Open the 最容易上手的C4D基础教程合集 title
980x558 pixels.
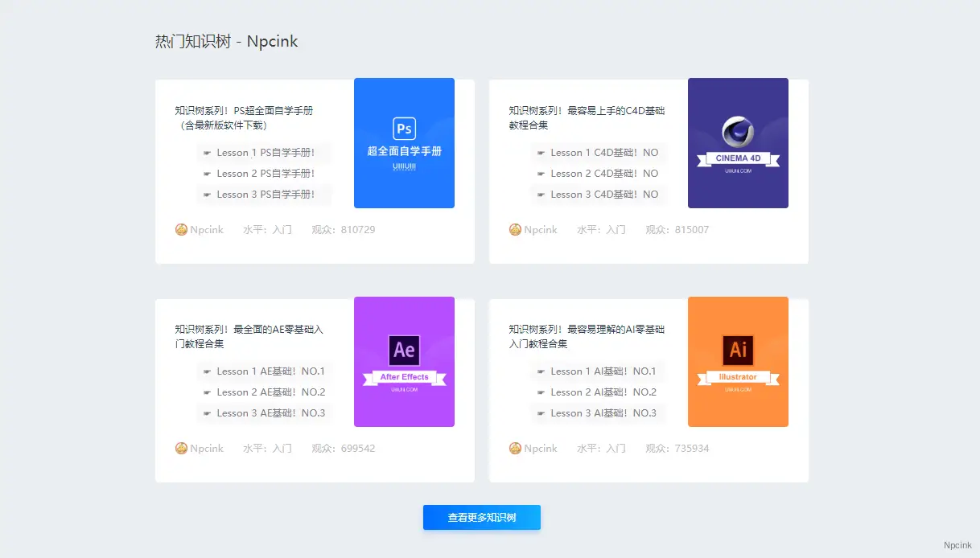coord(587,117)
